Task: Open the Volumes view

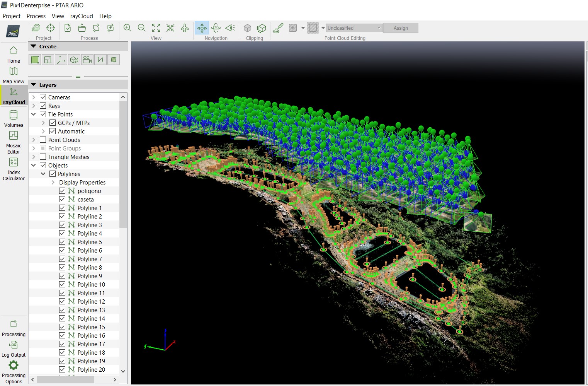Action: 14,119
